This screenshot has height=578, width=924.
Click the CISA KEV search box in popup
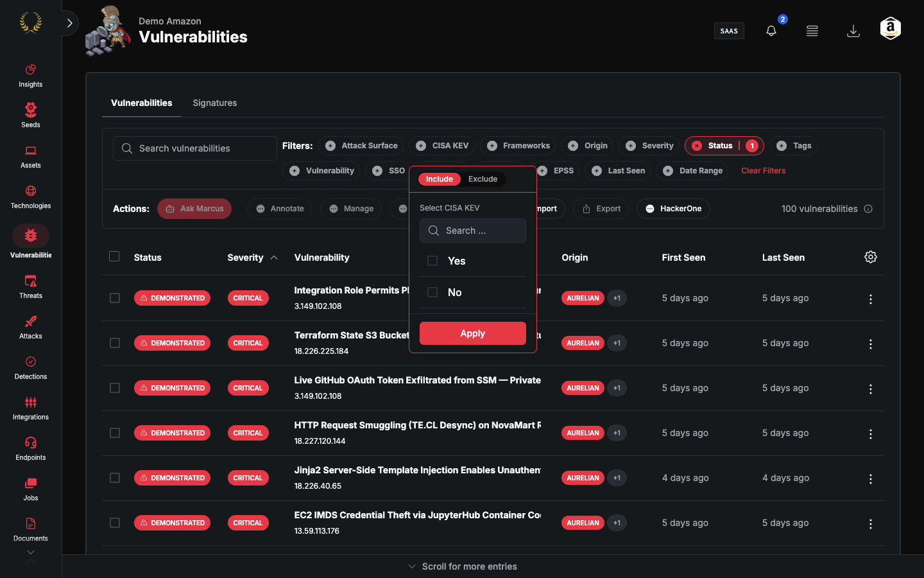[473, 231]
